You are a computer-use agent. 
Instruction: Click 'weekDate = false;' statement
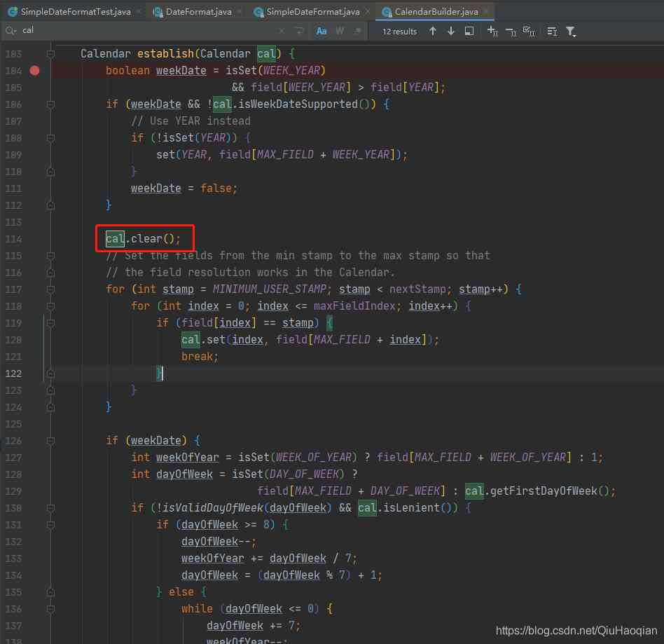pos(184,189)
